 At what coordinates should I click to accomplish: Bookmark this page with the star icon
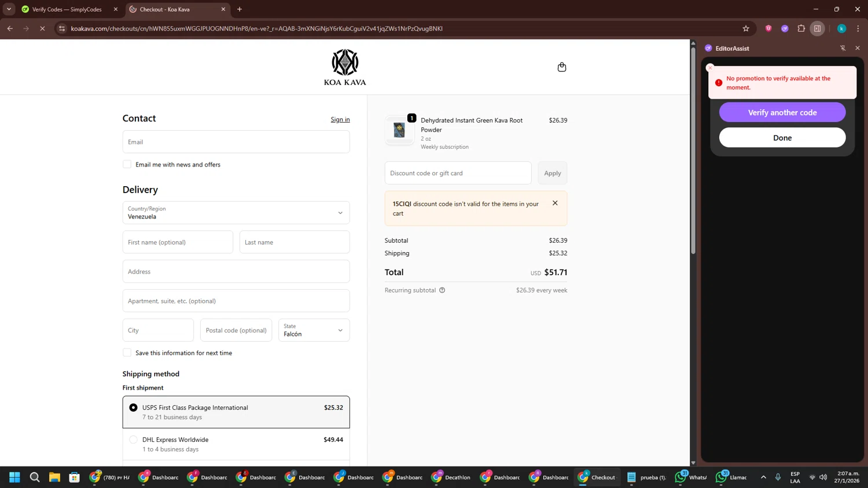pyautogui.click(x=746, y=28)
